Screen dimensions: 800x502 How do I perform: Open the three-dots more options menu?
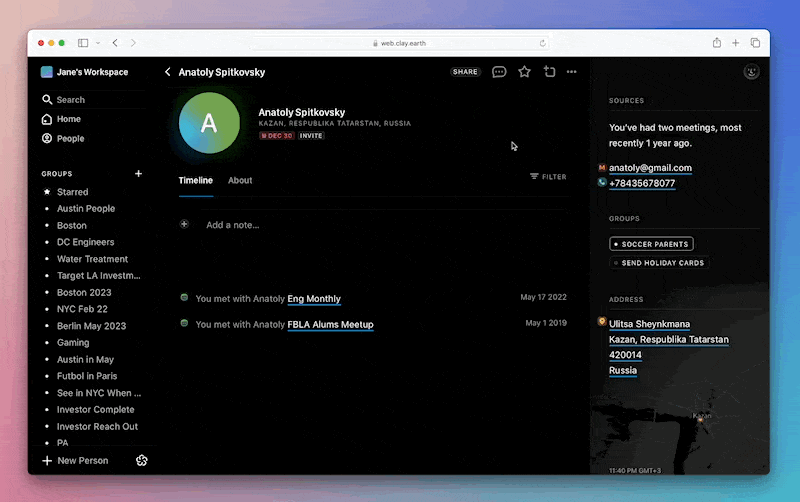click(572, 72)
